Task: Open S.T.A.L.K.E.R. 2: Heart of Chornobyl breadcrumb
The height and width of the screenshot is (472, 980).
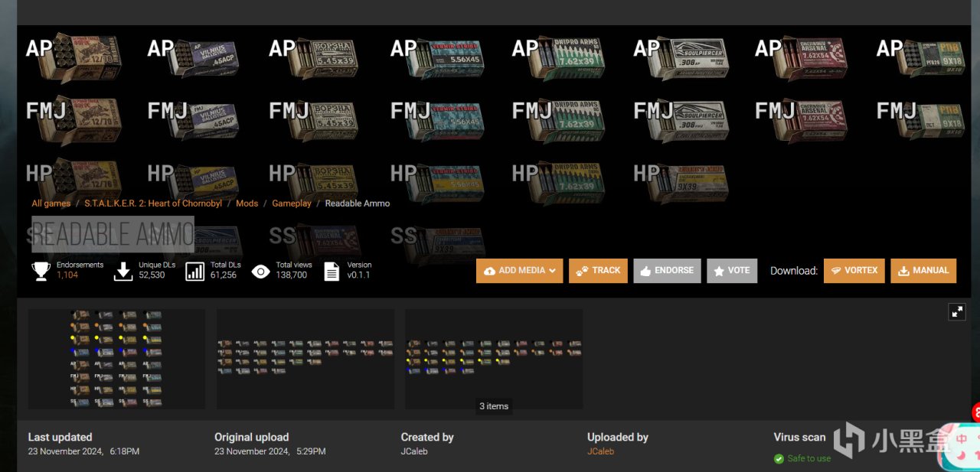Action: pos(153,203)
